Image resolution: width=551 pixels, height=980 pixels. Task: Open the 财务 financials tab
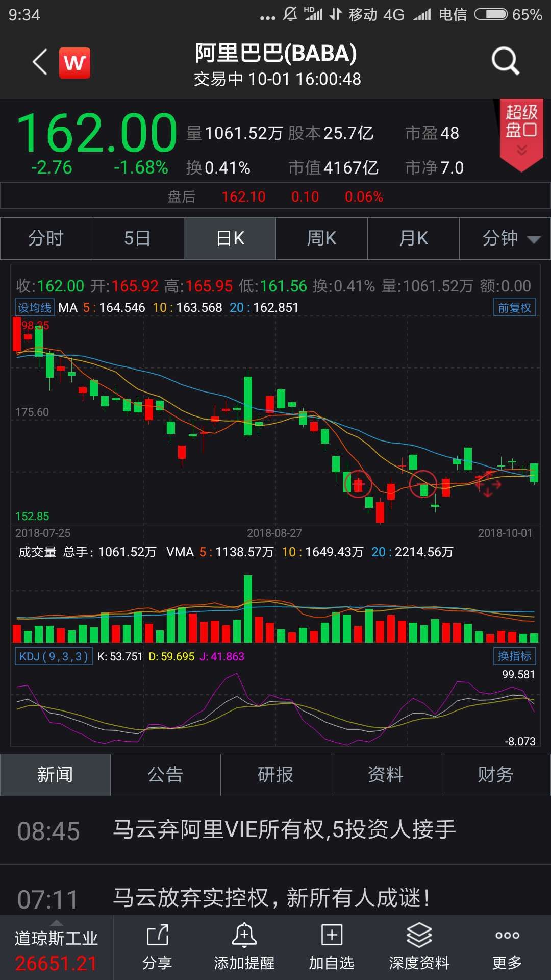495,775
